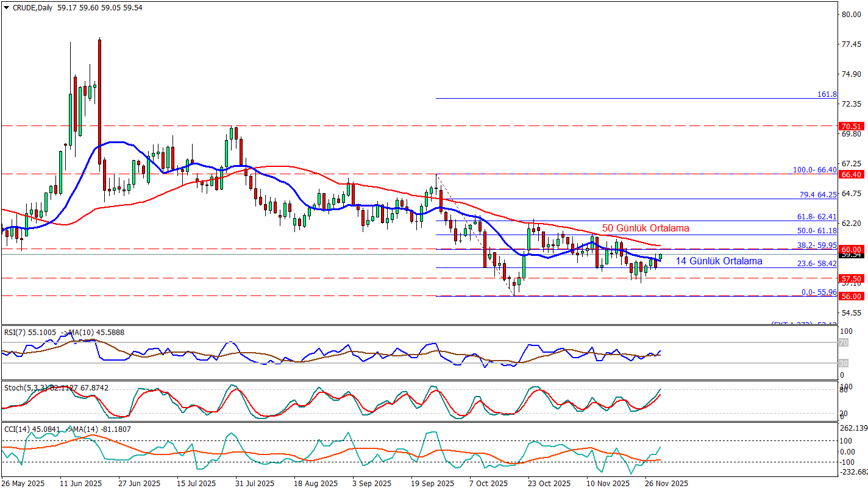Select the red 70.51 price level tag
Image resolution: width=868 pixels, height=491 pixels.
click(852, 127)
